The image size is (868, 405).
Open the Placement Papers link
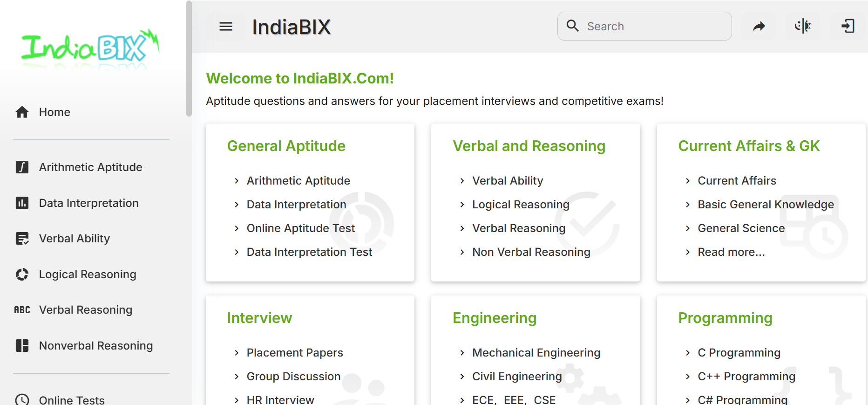pos(294,353)
